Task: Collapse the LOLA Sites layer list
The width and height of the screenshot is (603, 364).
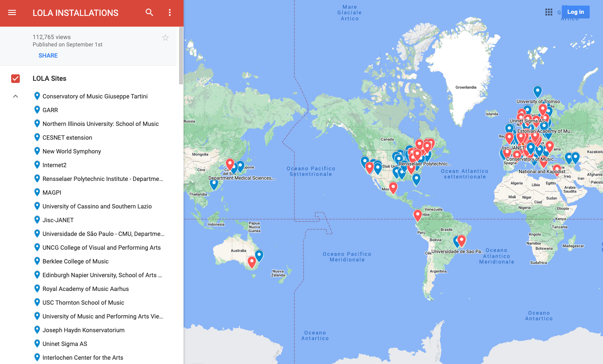Action: point(15,96)
